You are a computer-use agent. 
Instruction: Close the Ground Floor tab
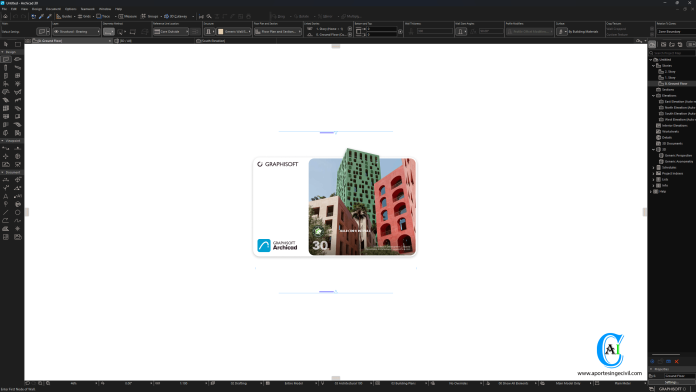click(110, 41)
